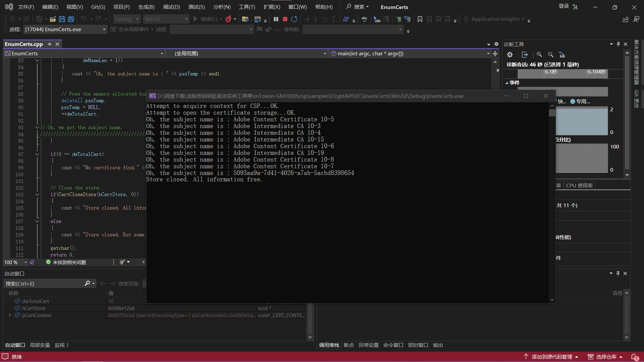Click the Save All toolbar icon
The image size is (644, 362).
(x=71, y=19)
